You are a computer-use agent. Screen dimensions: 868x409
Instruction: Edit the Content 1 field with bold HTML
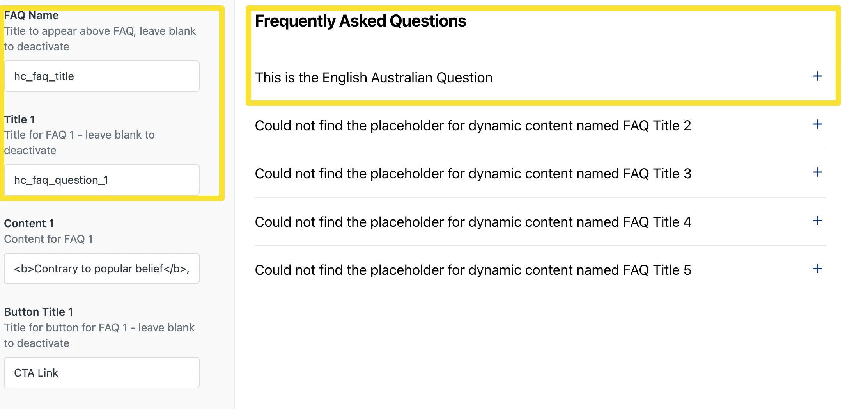point(101,269)
